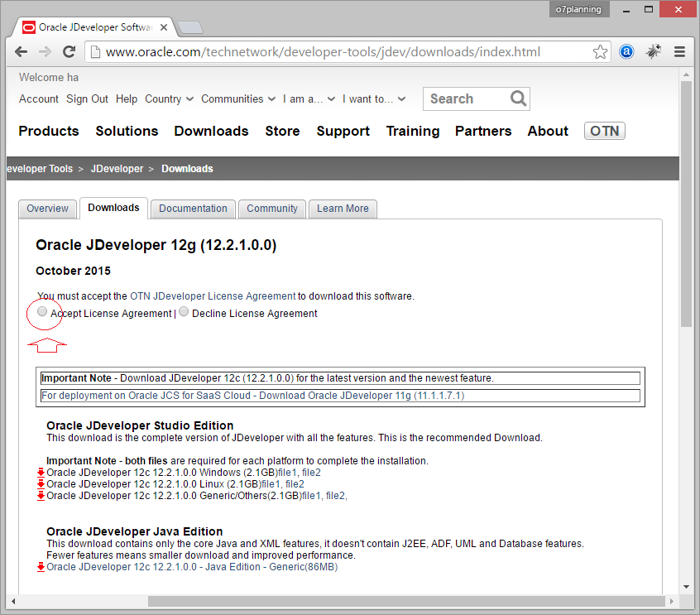Download Java Edition Generic (86MB)

(192, 567)
